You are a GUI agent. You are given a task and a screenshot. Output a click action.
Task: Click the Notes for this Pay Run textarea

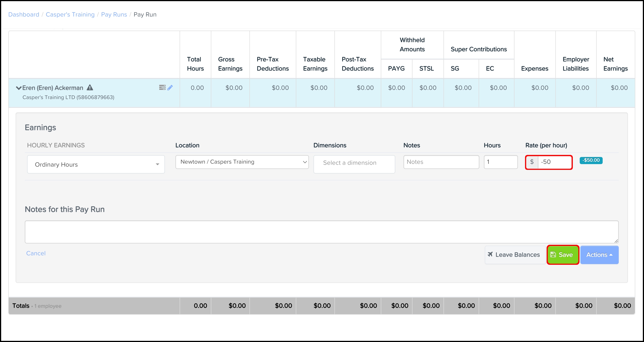322,232
